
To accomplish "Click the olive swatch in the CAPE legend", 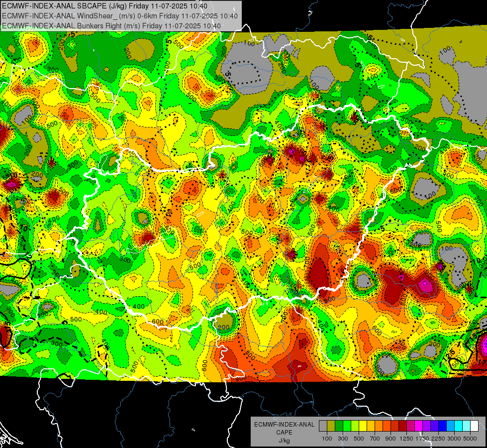I will click(331, 426).
